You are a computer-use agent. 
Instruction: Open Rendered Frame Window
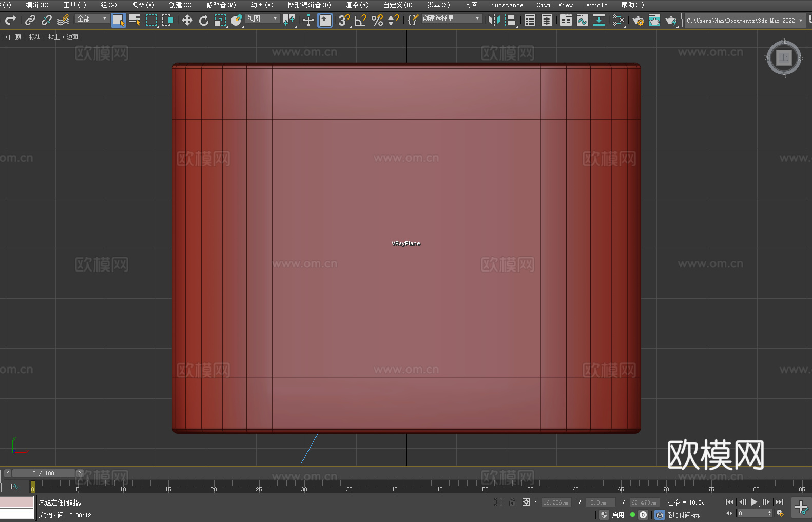tap(654, 20)
